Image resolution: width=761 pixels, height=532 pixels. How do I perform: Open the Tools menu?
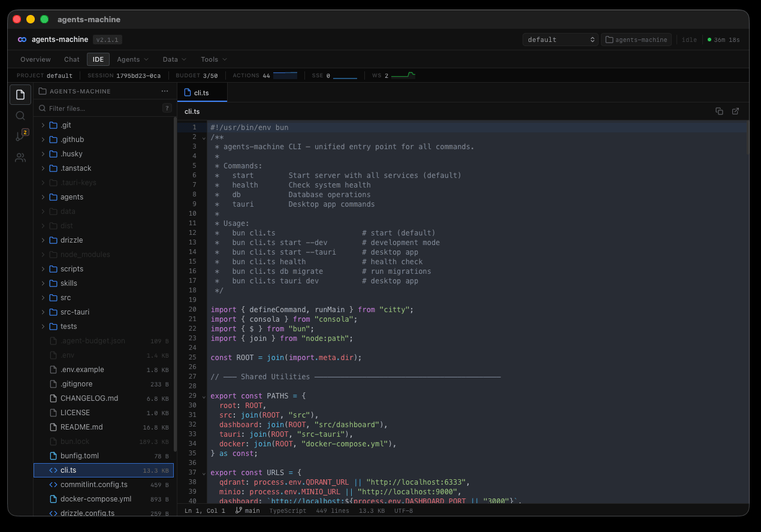tap(213, 59)
